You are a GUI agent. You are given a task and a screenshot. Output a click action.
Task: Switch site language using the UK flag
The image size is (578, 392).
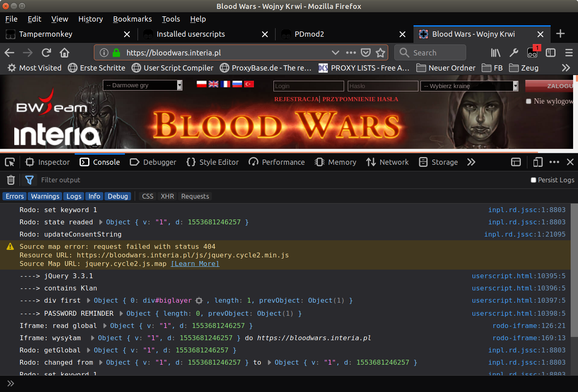(213, 84)
